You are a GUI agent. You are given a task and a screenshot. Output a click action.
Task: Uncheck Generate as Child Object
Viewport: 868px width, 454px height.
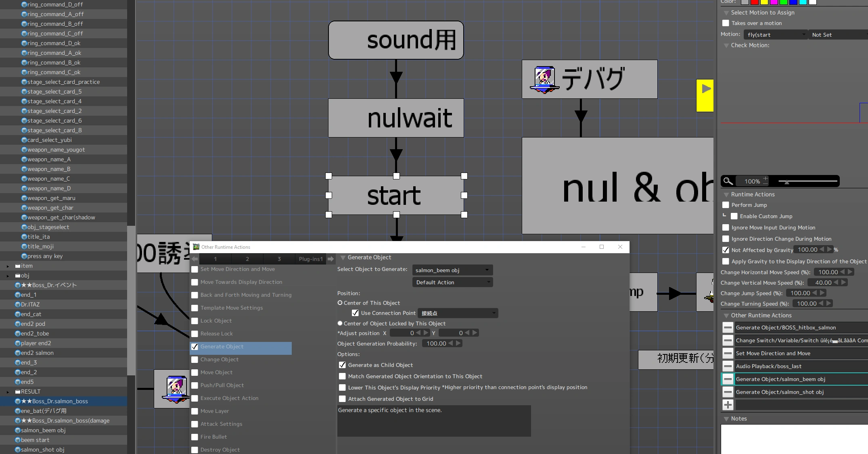(x=342, y=365)
